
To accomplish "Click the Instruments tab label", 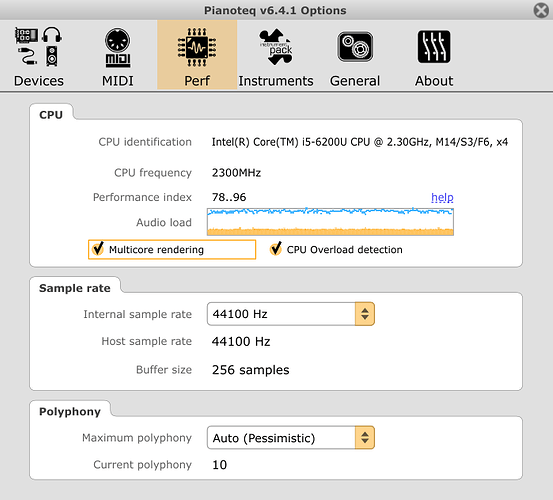I will point(276,81).
